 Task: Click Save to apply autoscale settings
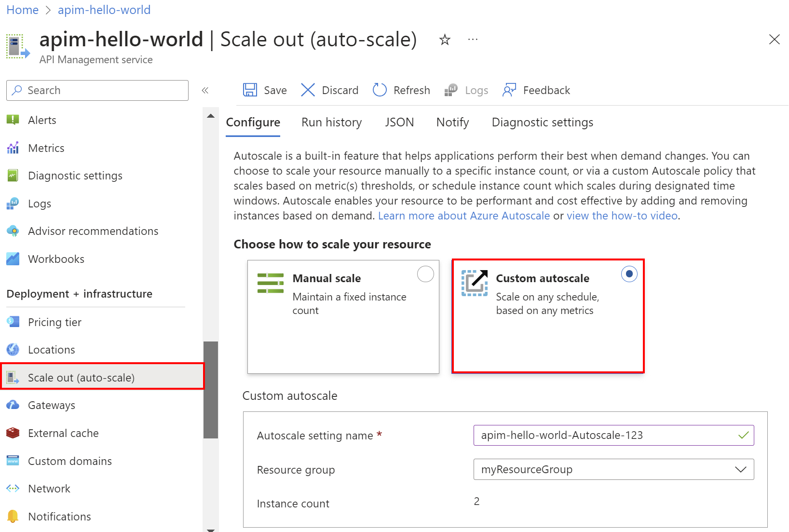coord(265,90)
